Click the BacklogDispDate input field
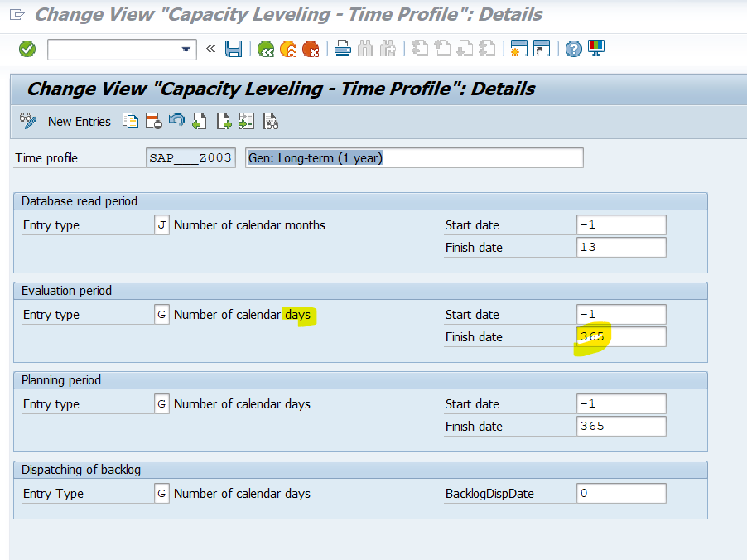This screenshot has width=747, height=560. [x=621, y=493]
